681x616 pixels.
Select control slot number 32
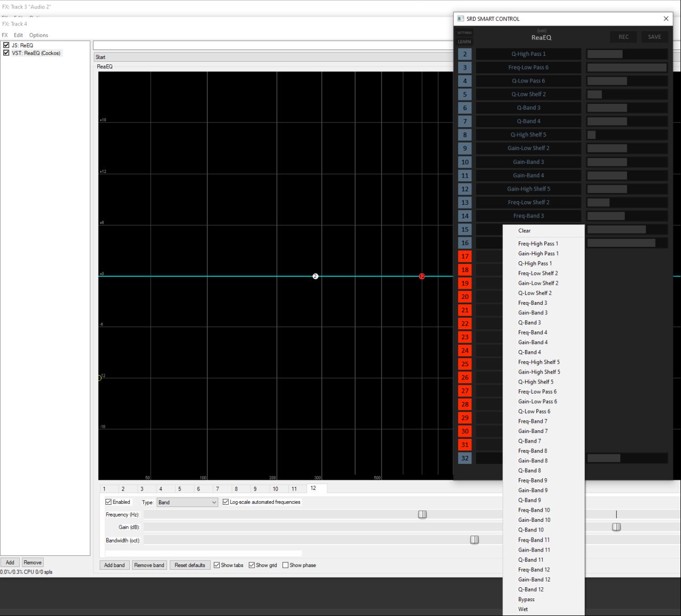[465, 458]
